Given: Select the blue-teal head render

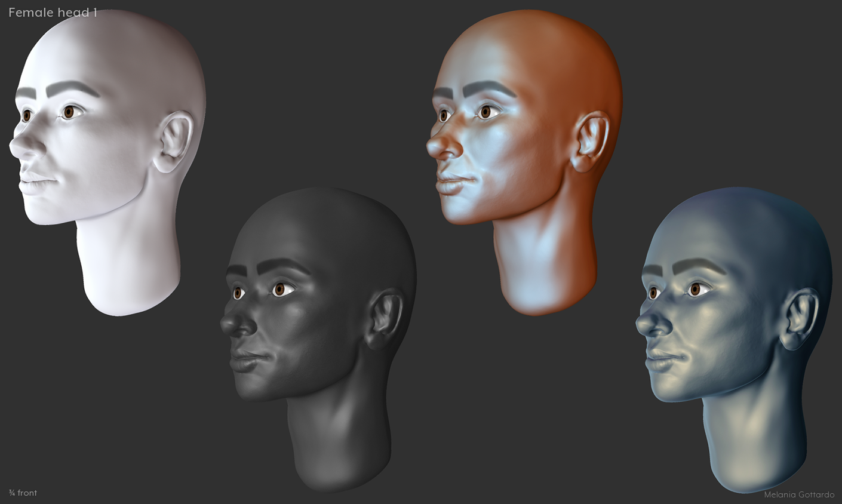Looking at the screenshot, I should coord(734,339).
